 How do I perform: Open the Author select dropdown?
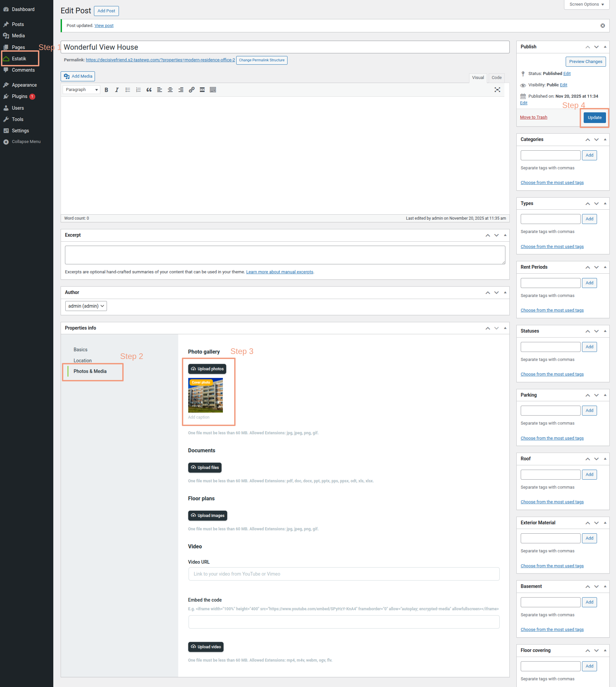pos(86,306)
